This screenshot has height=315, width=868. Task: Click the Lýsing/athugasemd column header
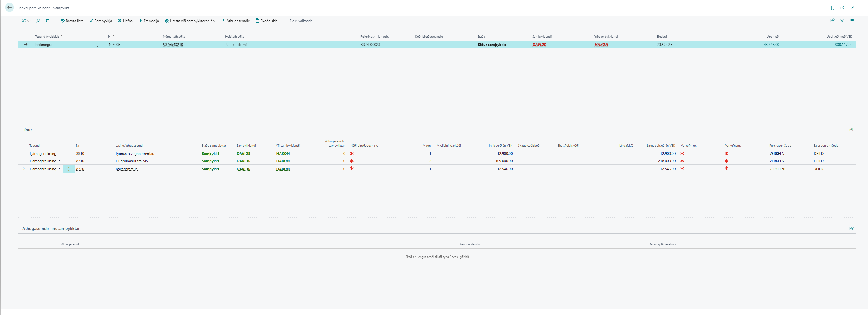point(129,146)
